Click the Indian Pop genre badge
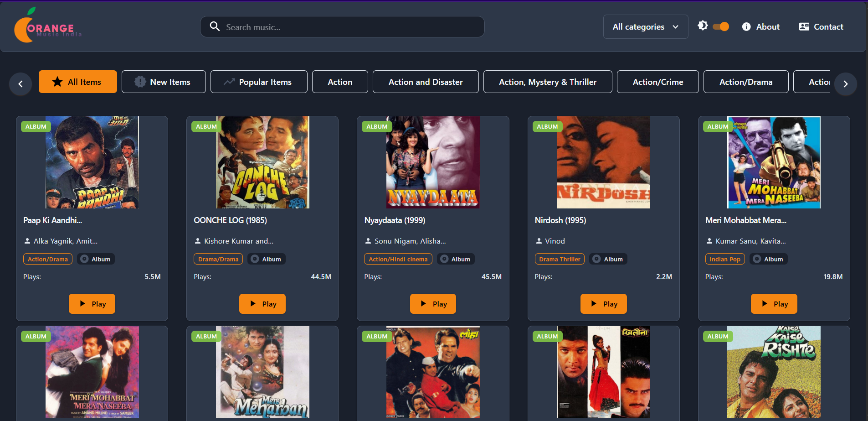The image size is (868, 421). [725, 259]
